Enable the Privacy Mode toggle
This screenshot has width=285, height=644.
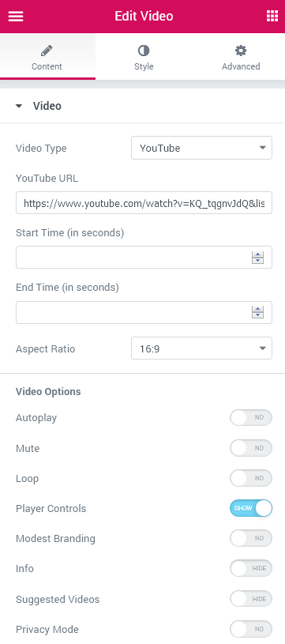coord(251,629)
